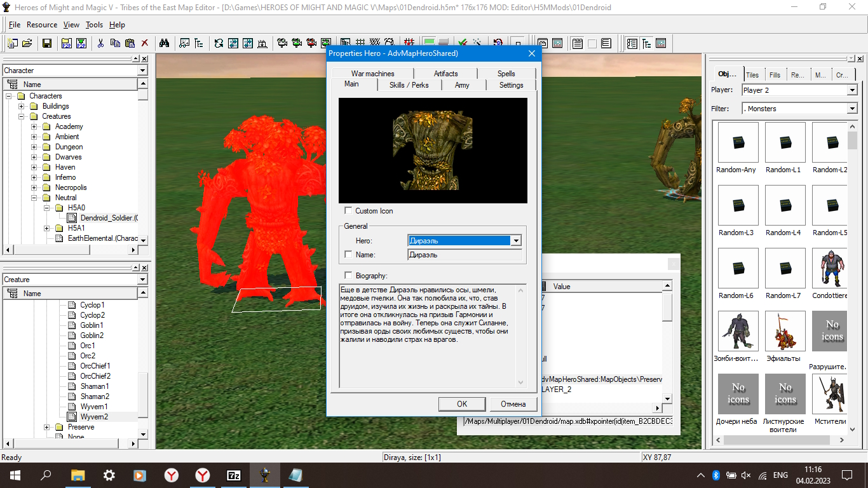The image size is (868, 488).
Task: Click the hero biography text area
Action: [x=432, y=335]
